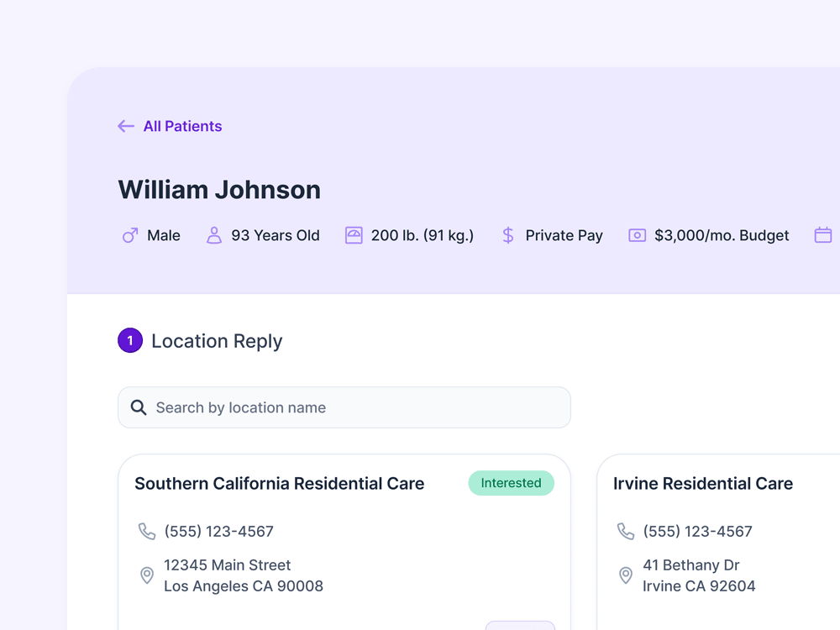Click the magnifier icon in the search box

click(x=139, y=407)
